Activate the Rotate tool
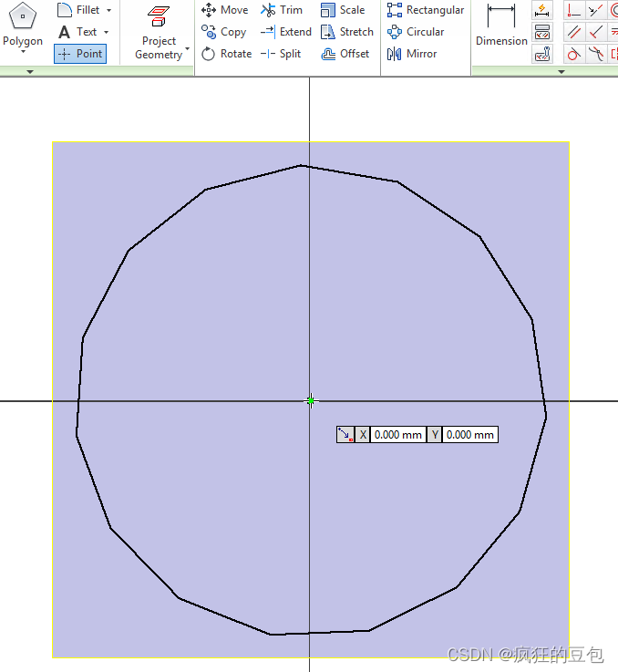This screenshot has height=672, width=618. coord(226,54)
